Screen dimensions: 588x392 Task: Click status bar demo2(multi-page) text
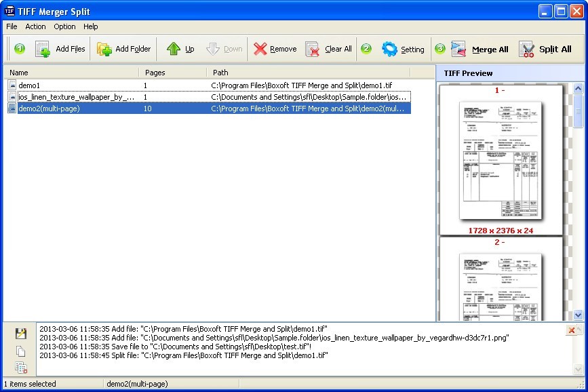[137, 384]
